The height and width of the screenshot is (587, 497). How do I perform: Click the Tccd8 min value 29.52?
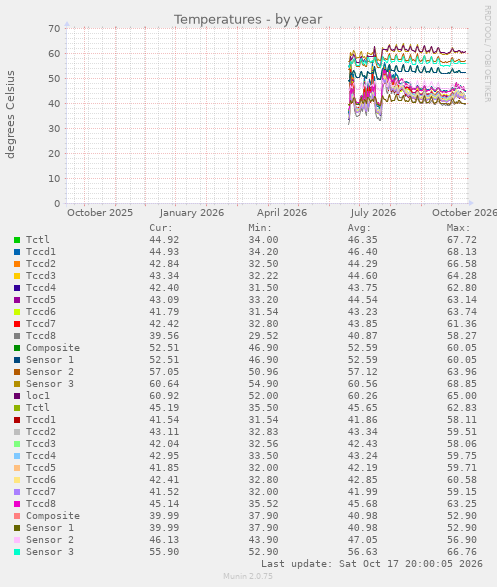pyautogui.click(x=263, y=335)
